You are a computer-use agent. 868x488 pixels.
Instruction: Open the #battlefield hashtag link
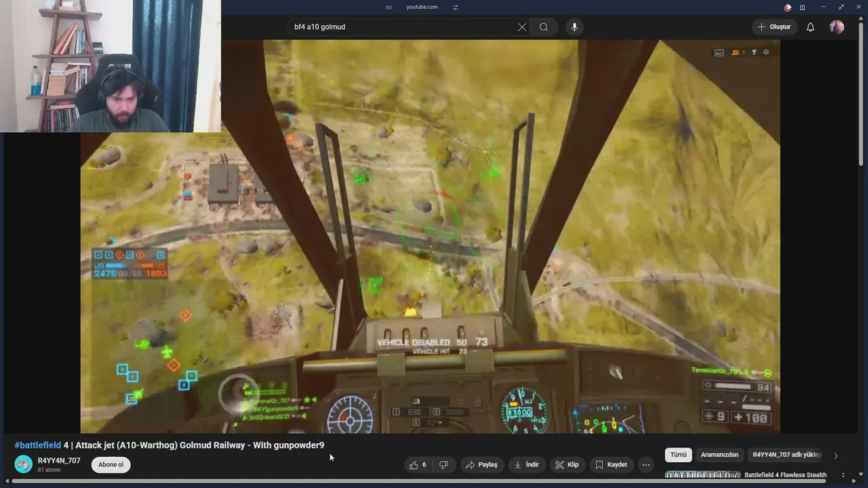[38, 445]
